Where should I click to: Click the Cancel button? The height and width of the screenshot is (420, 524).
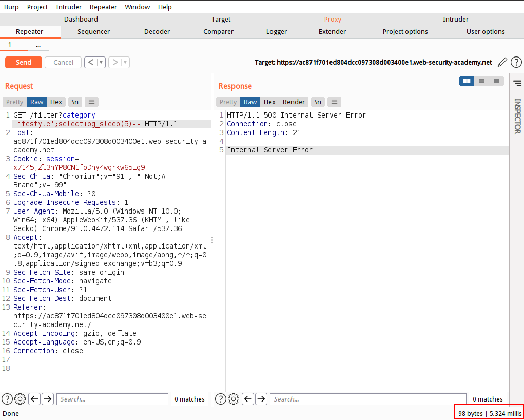click(63, 62)
